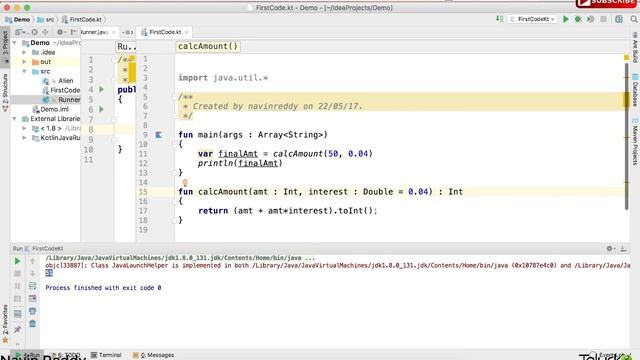This screenshot has height=360, width=640.
Task: Click the run gutter arrow on Runner line 6
Action: point(101,109)
